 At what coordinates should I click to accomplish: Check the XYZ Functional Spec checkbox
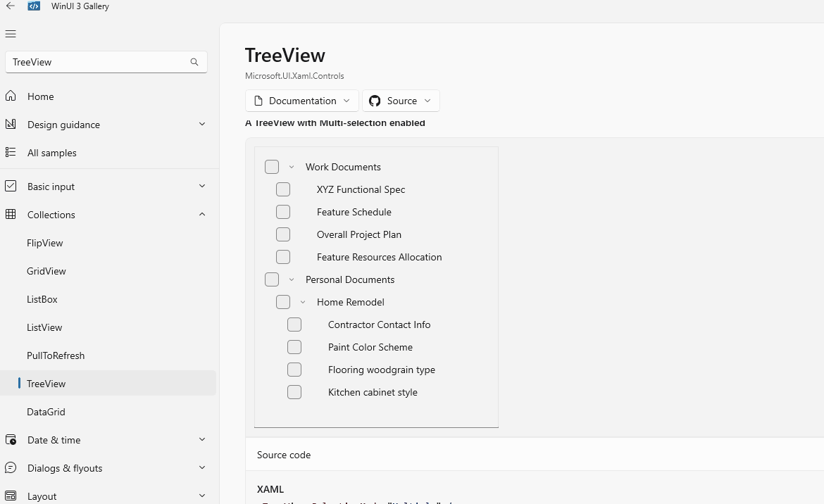point(283,189)
